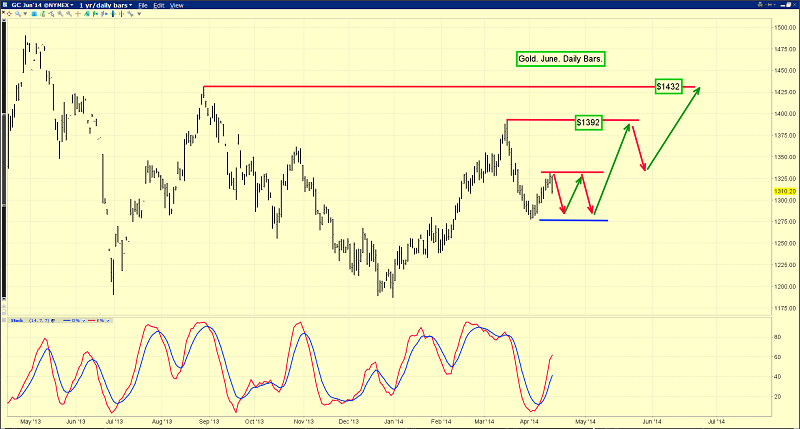Click the scroll chart left arrow icon
Image resolution: width=800 pixels, height=429 pixels.
[x=95, y=14]
